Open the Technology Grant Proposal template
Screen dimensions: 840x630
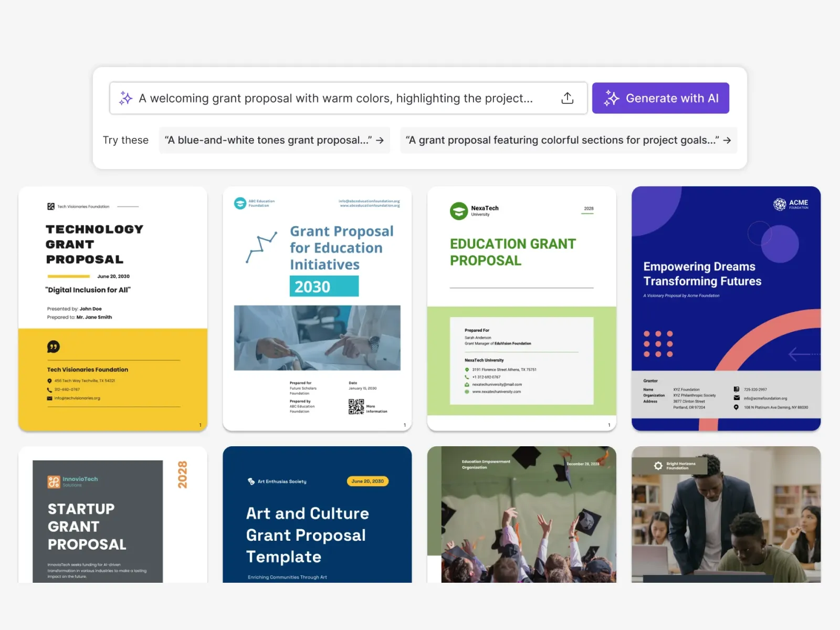113,309
